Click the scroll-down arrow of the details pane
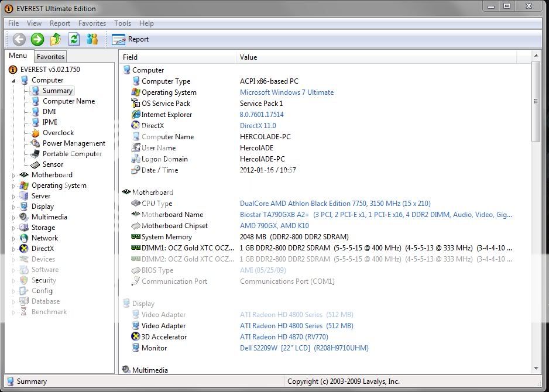This screenshot has width=549, height=392. (536, 369)
